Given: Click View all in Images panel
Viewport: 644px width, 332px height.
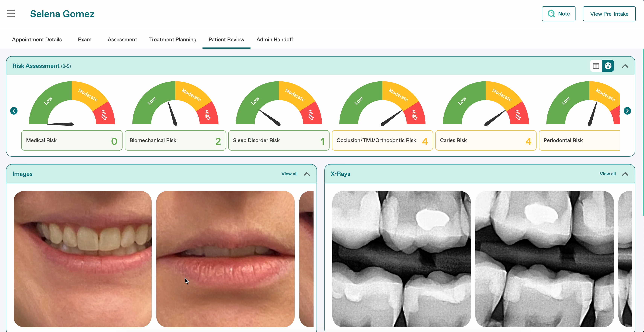Looking at the screenshot, I should 289,174.
